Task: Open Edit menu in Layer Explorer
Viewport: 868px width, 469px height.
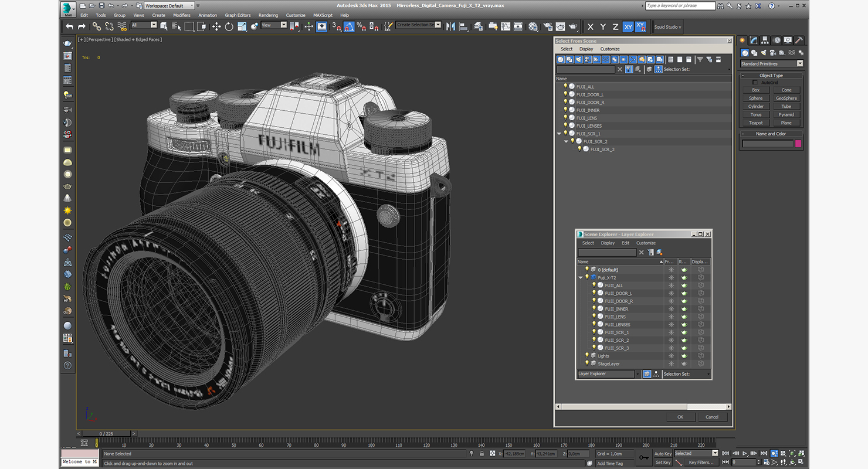Action: (x=626, y=243)
